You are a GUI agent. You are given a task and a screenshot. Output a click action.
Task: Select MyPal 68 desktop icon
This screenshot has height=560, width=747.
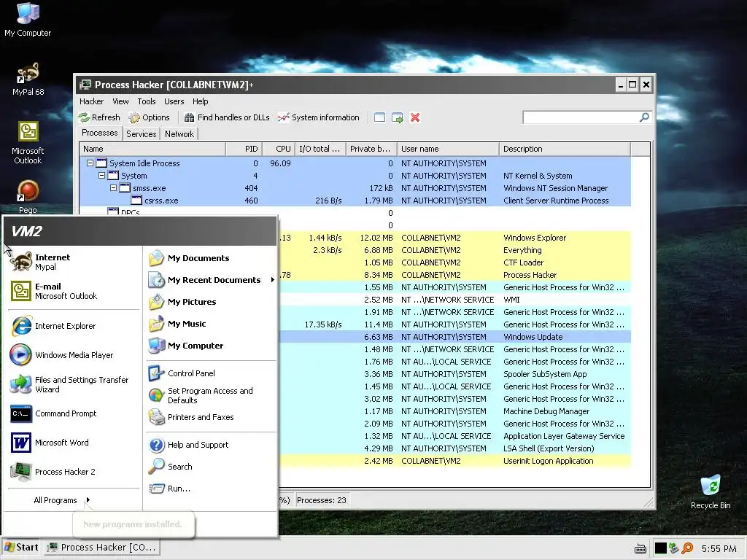(28, 79)
